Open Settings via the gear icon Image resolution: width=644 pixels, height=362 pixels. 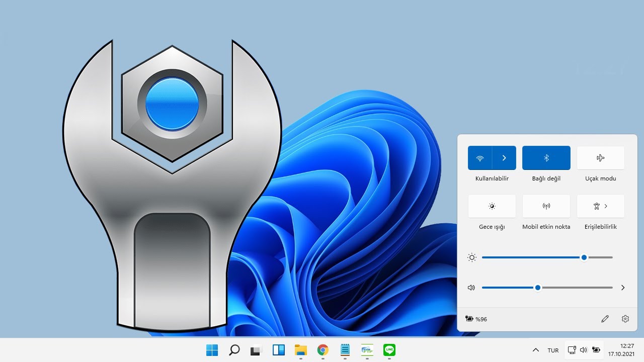[x=625, y=319]
